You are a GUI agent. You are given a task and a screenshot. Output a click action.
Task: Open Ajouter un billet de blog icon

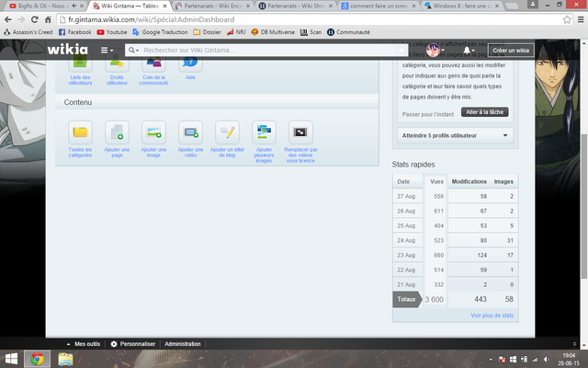coord(227,132)
